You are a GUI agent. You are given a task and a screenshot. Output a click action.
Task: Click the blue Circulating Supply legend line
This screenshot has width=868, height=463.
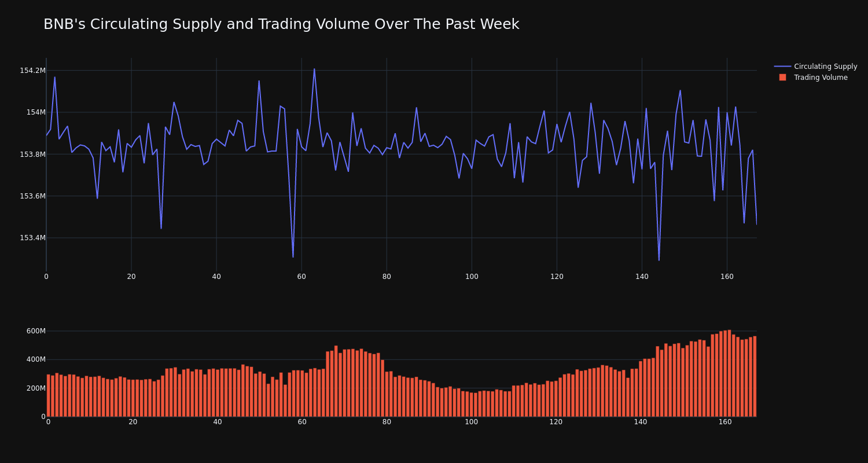pos(782,67)
